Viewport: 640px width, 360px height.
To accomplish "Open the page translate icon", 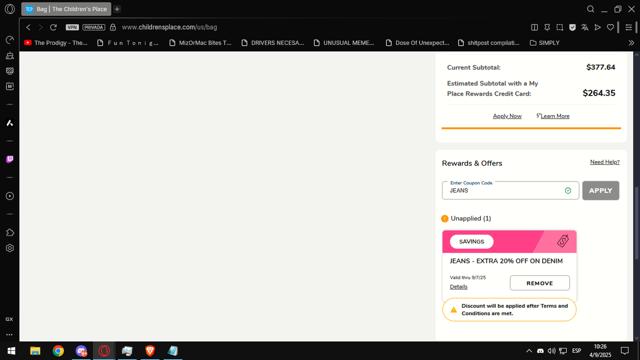I will (x=585, y=27).
